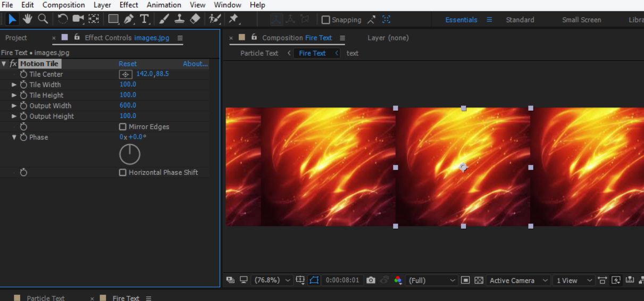Image resolution: width=644 pixels, height=301 pixels.
Task: Select the Hand tool
Action: pyautogui.click(x=27, y=19)
